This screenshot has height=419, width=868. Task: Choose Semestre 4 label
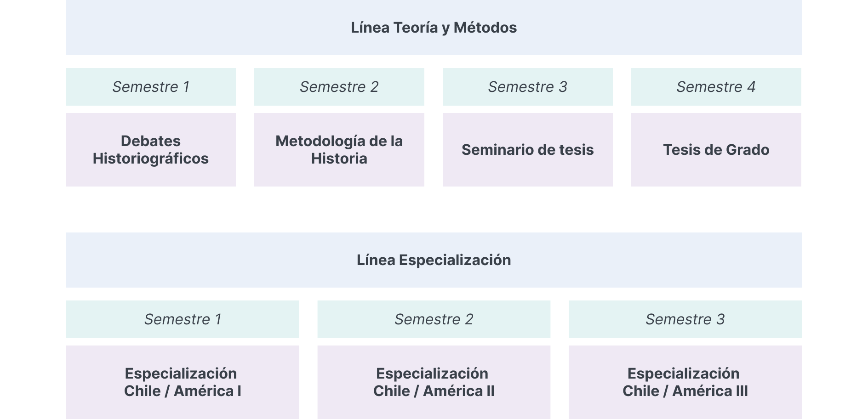point(716,87)
